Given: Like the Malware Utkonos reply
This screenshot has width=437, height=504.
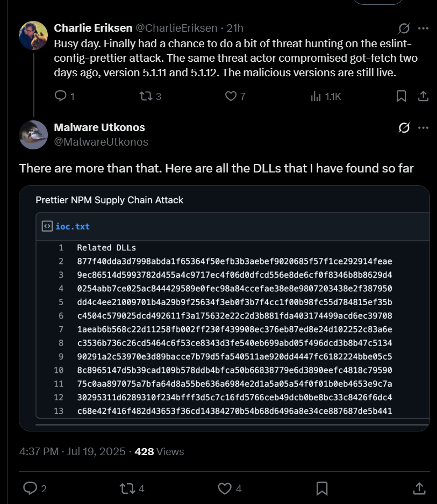Looking at the screenshot, I should (224, 488).
